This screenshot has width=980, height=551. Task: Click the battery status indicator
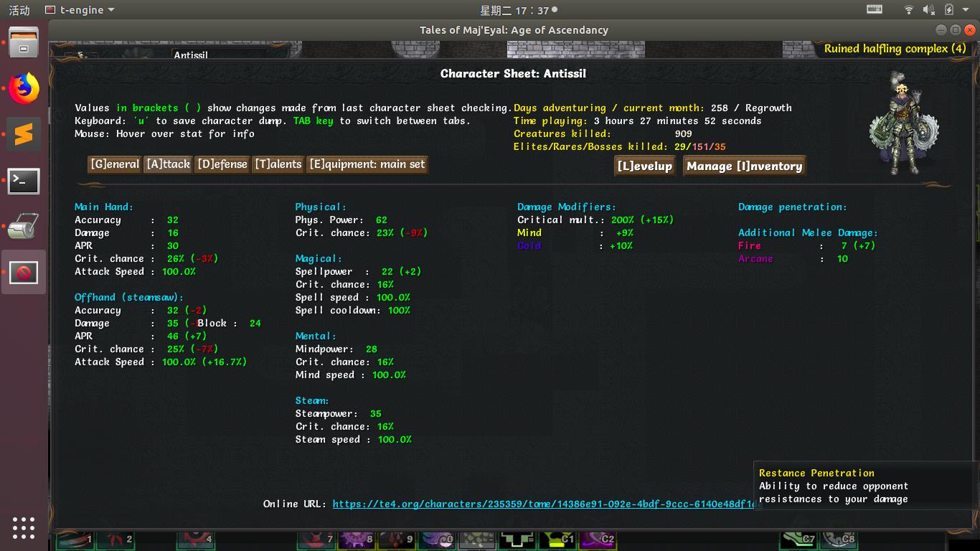coord(949,10)
